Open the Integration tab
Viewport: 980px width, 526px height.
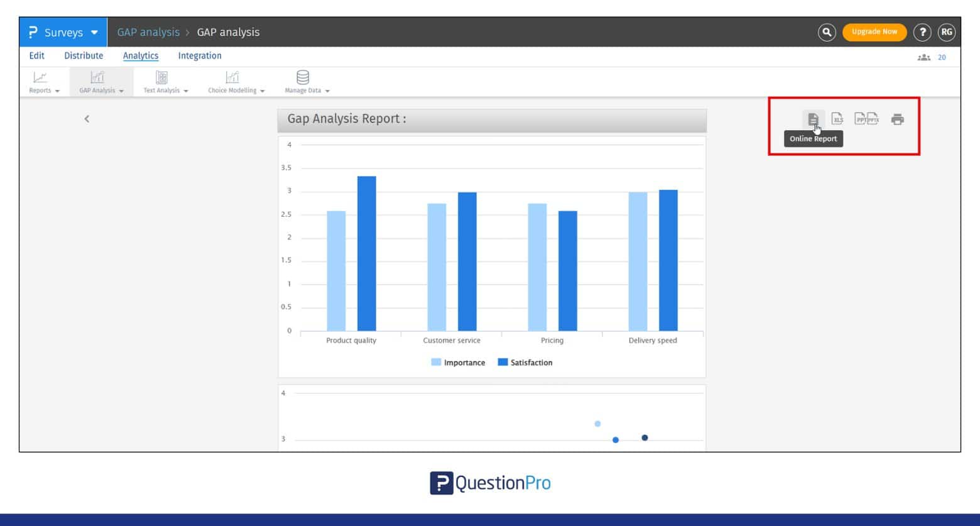199,55
